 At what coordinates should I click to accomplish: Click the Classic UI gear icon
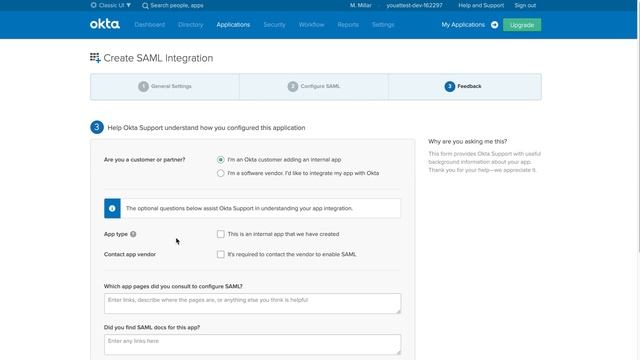pos(93,5)
